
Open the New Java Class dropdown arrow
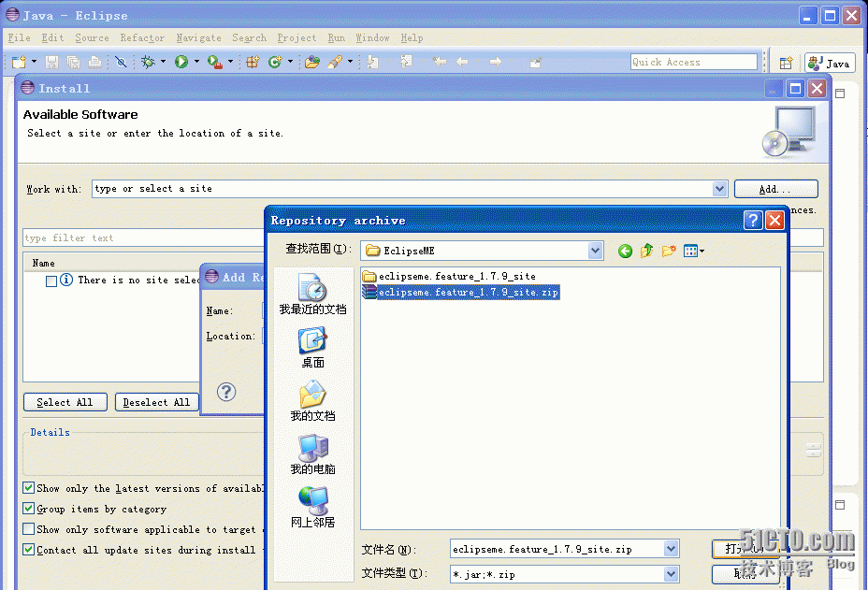coord(290,62)
